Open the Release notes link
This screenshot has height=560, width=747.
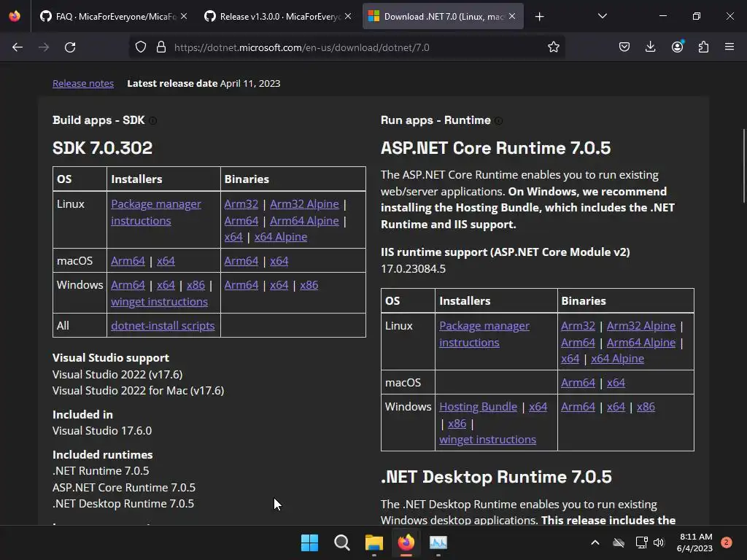(x=83, y=83)
